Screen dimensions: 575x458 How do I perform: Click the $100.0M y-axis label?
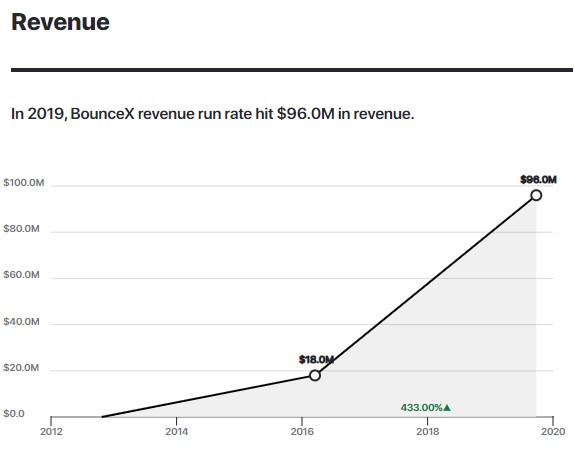click(x=24, y=183)
